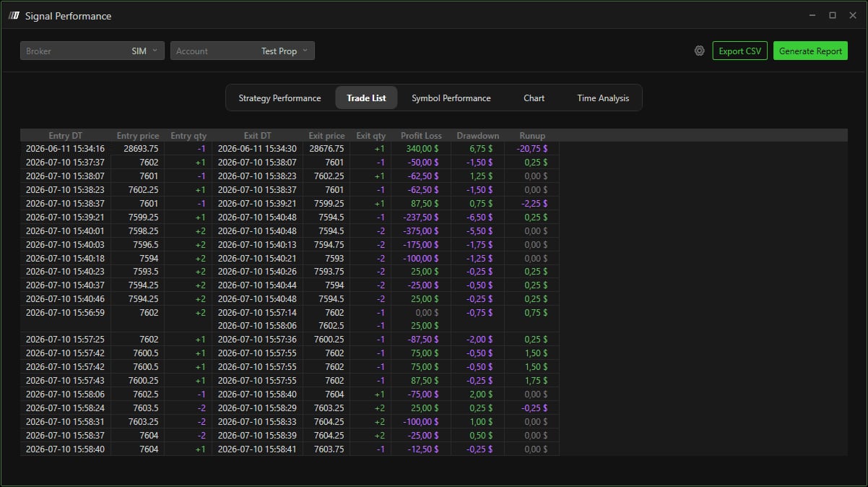Click the Signal Performance logo icon

click(14, 15)
